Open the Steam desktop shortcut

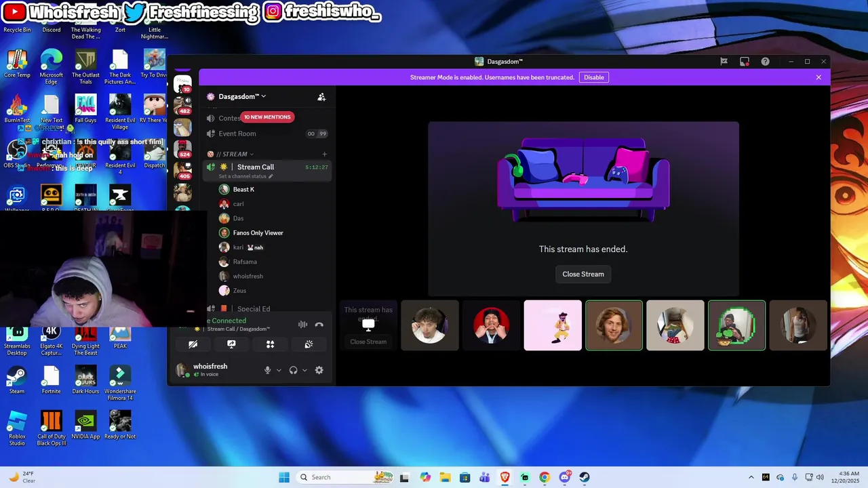click(x=17, y=380)
